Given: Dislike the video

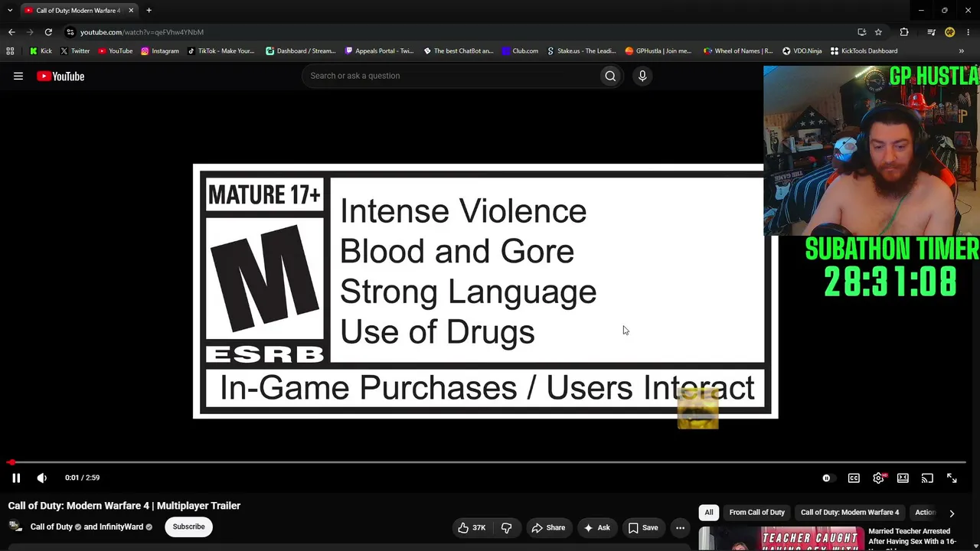Looking at the screenshot, I should pos(506,527).
